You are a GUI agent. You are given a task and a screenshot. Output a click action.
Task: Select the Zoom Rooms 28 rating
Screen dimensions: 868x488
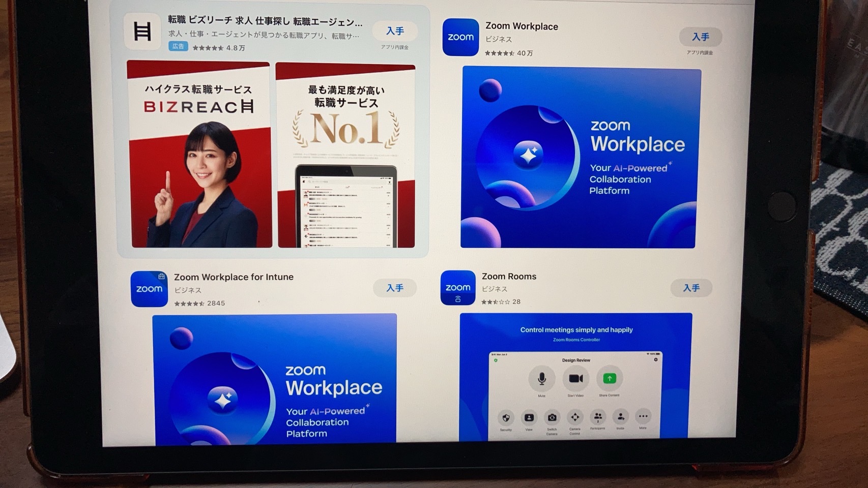[x=501, y=301]
